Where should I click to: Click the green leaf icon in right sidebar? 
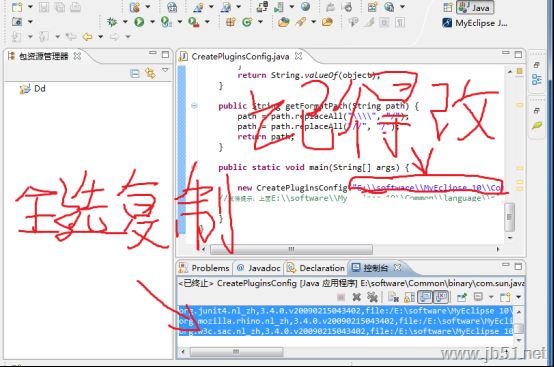[537, 125]
